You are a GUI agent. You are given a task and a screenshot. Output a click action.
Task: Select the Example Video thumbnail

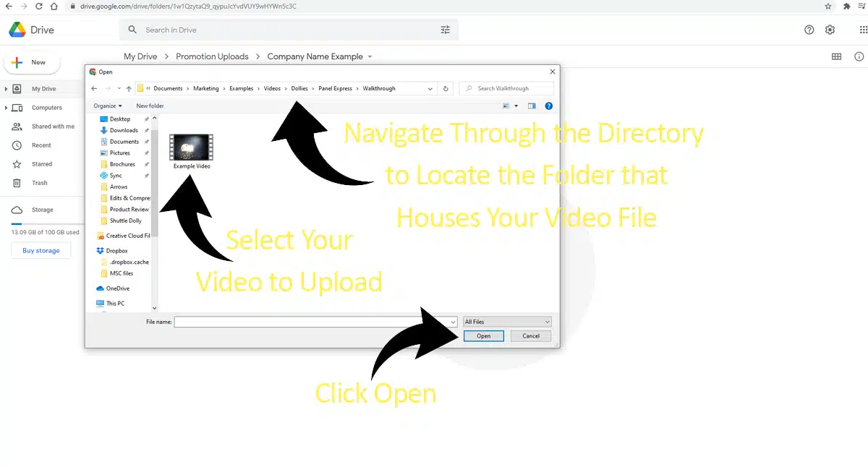pyautogui.click(x=191, y=147)
